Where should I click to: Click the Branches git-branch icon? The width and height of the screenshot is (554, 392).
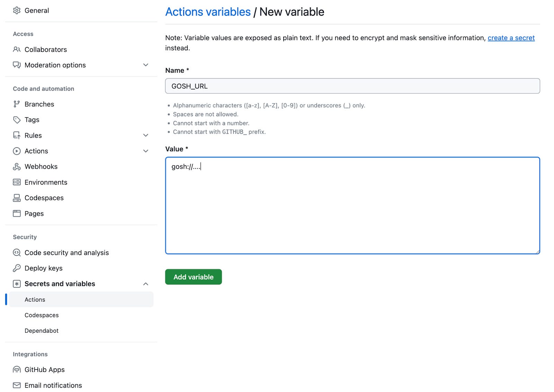click(x=17, y=104)
